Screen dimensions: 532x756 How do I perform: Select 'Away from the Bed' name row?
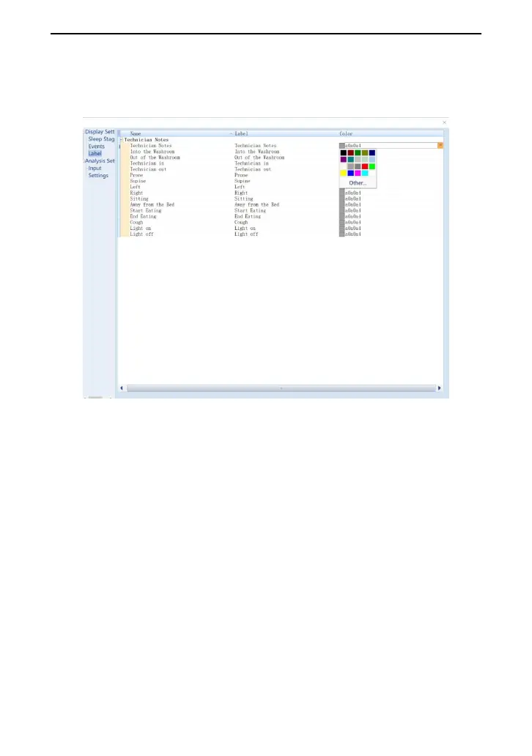(x=152, y=205)
